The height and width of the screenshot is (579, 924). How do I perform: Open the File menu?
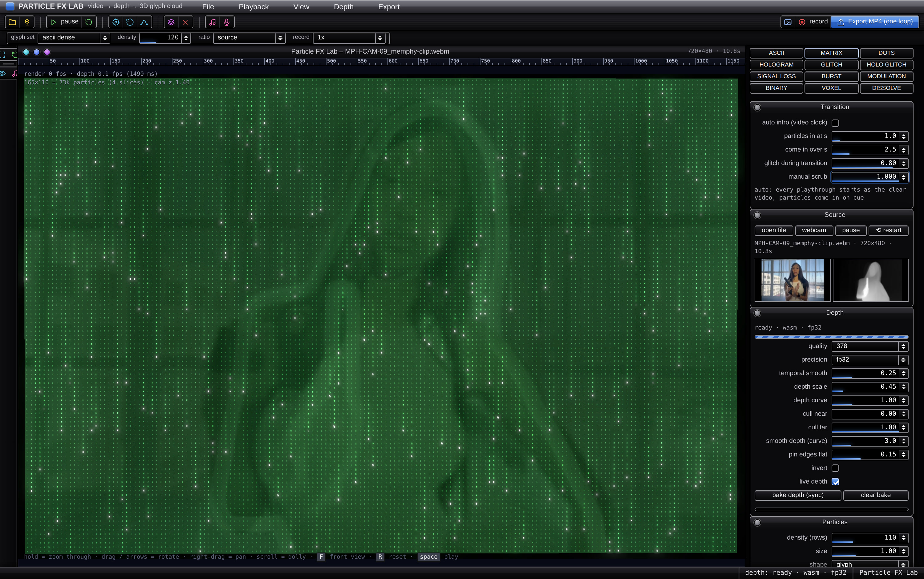click(208, 6)
